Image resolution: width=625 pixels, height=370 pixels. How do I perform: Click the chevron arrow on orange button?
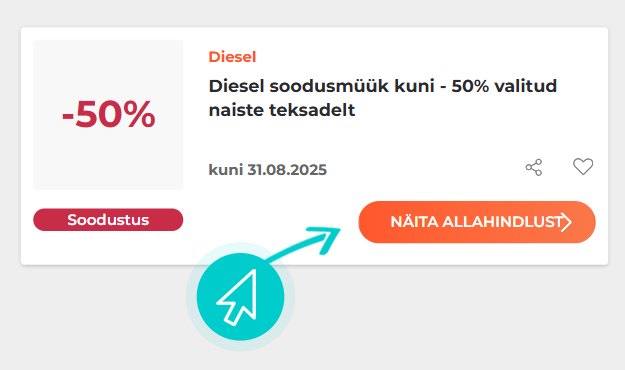click(x=566, y=222)
